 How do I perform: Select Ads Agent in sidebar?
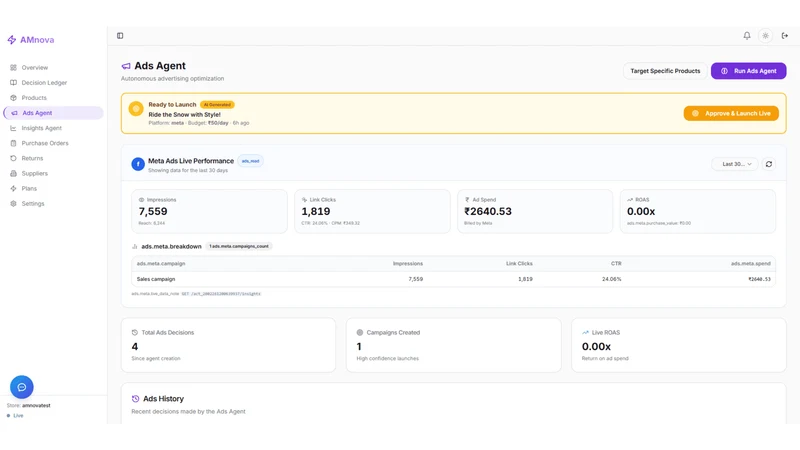[53, 113]
